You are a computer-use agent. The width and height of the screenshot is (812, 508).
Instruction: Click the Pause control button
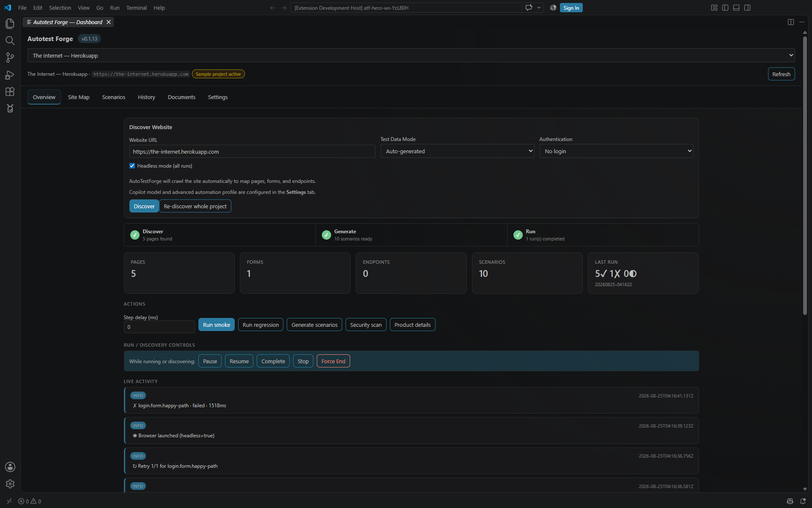[210, 361]
